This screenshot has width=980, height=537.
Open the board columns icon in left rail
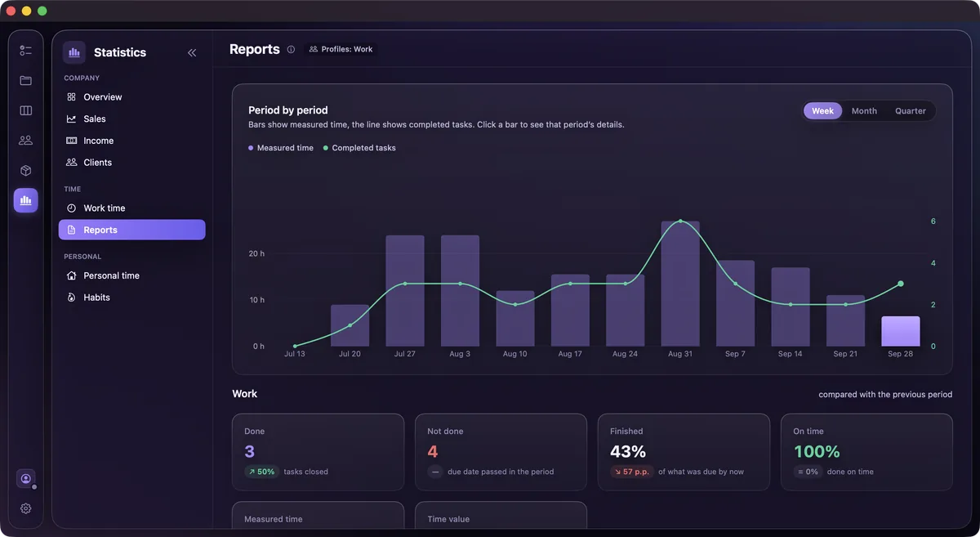tap(25, 110)
